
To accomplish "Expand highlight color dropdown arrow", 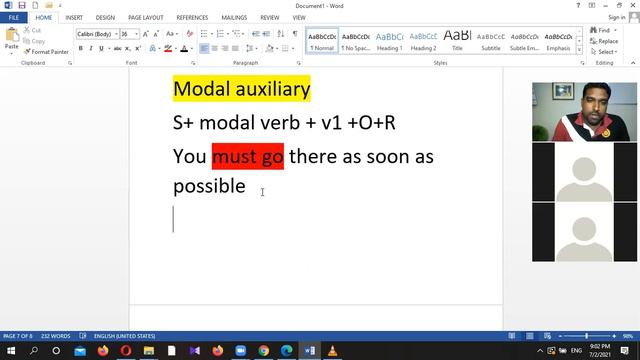I will pos(176,49).
